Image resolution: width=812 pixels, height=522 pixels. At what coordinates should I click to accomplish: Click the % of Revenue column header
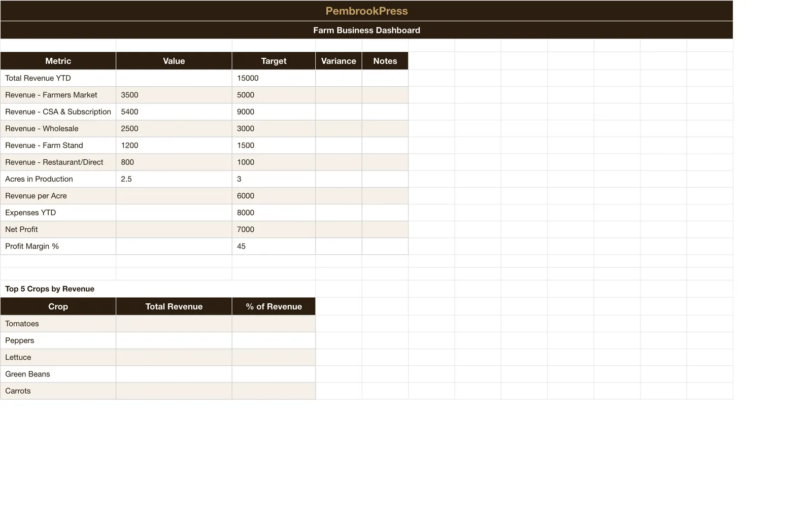274,306
